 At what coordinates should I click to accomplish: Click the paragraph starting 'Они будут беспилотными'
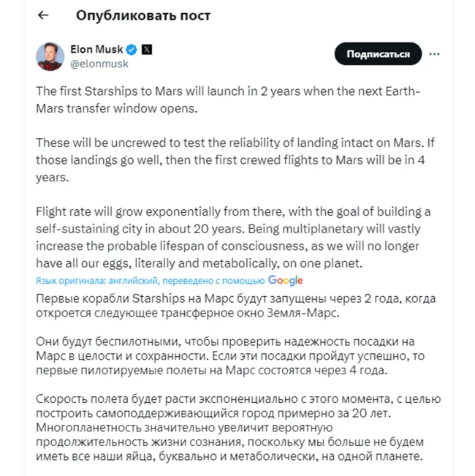tap(228, 355)
